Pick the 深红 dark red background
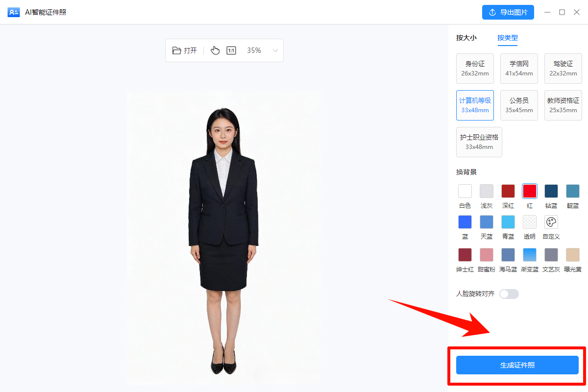Image resolution: width=588 pixels, height=392 pixels. (508, 192)
